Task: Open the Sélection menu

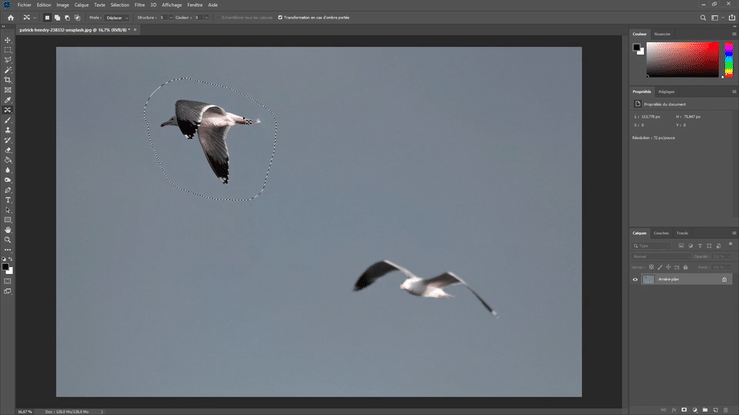Action: 120,5
